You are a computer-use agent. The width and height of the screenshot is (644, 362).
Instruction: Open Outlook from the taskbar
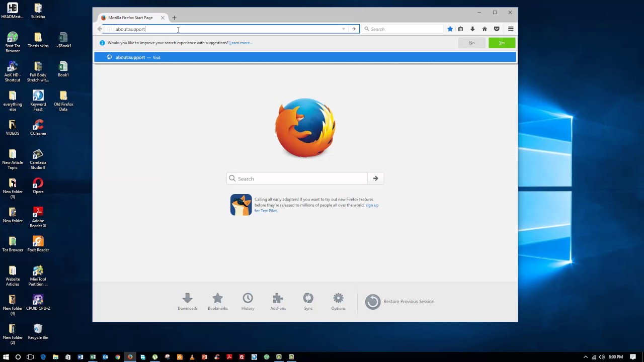[x=105, y=357]
